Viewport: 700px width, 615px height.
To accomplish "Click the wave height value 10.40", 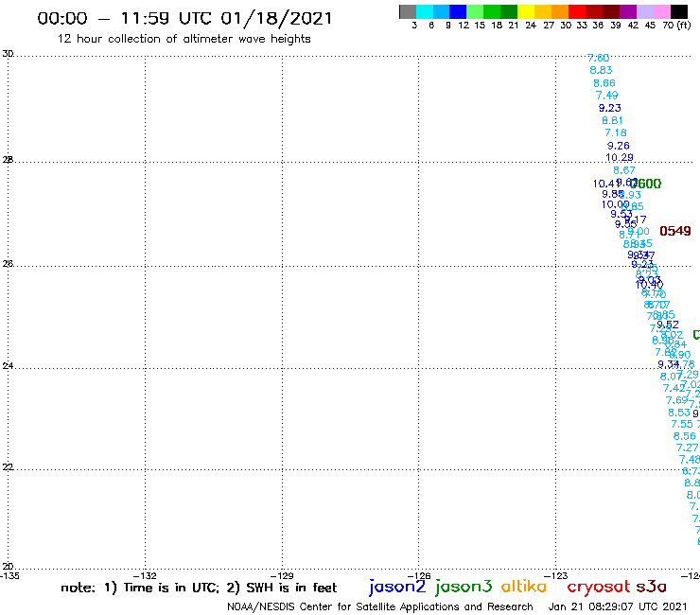I will pos(649,284).
